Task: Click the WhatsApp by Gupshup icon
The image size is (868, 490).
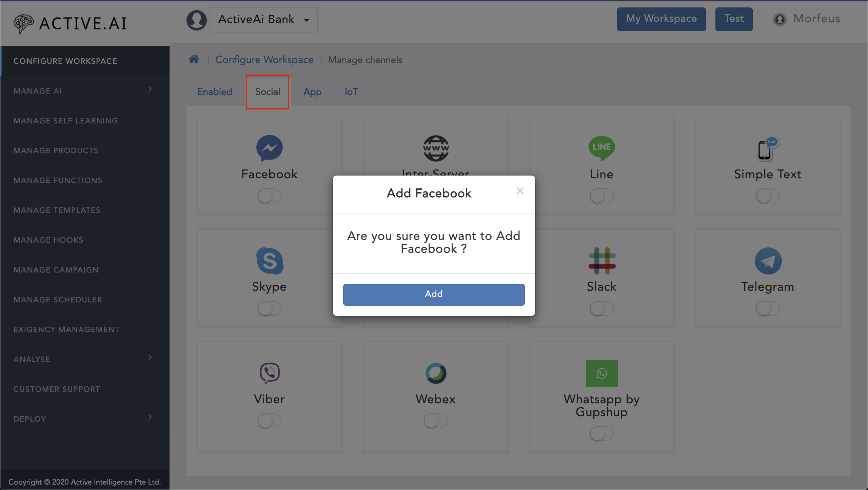Action: pyautogui.click(x=601, y=373)
